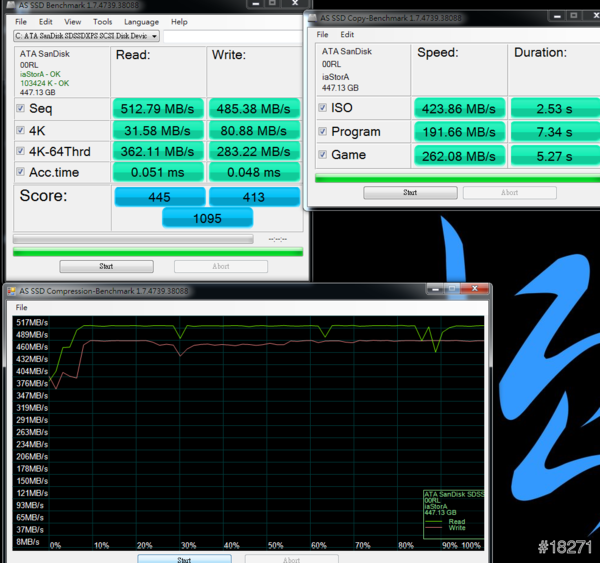Image resolution: width=600 pixels, height=563 pixels.
Task: Open the View menu
Action: coord(73,21)
